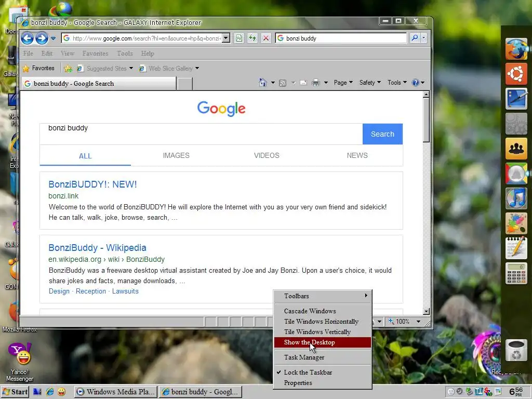532x399 pixels.
Task: Stop loading with the red X icon
Action: 266,38
